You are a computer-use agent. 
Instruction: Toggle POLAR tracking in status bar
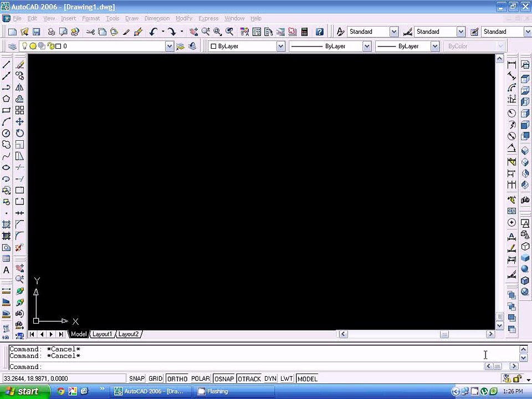click(x=201, y=378)
